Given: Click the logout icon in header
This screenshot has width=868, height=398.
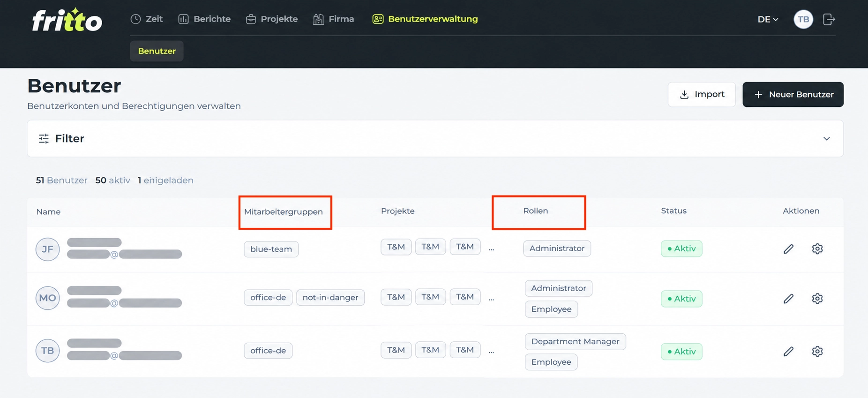Looking at the screenshot, I should pos(829,19).
